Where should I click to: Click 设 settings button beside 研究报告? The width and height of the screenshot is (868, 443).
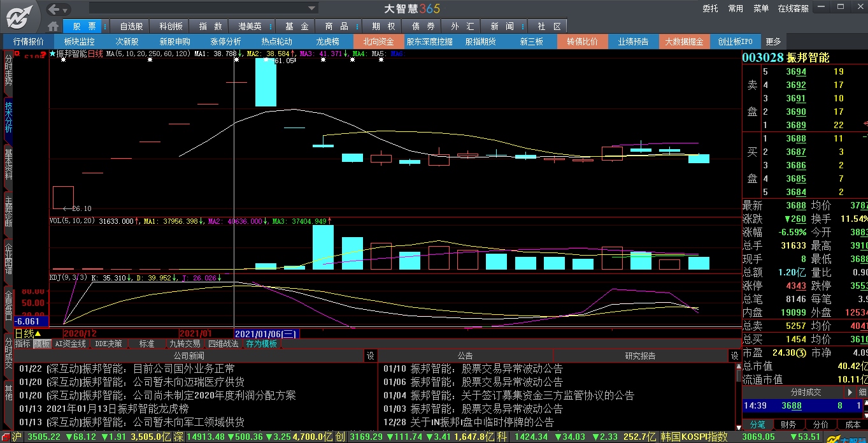734,356
